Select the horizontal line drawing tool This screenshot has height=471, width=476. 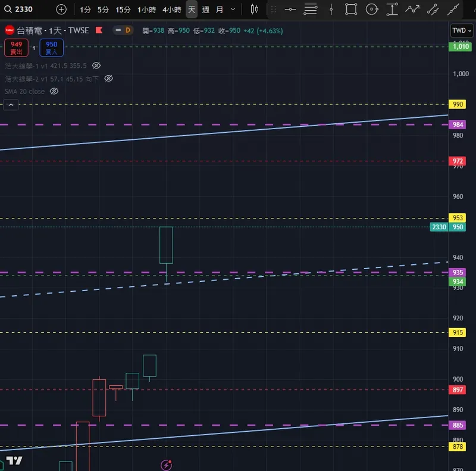[290, 10]
